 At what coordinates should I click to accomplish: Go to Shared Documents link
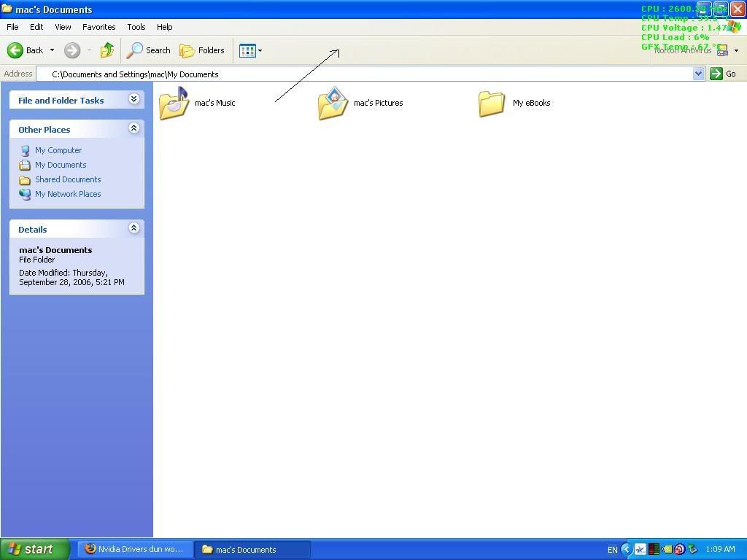point(68,179)
